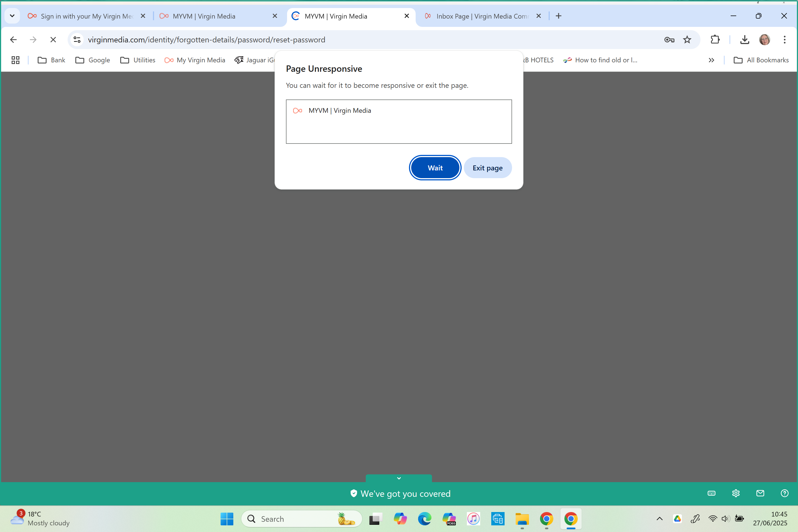Open the Downloads icon in the toolbar

(745, 39)
